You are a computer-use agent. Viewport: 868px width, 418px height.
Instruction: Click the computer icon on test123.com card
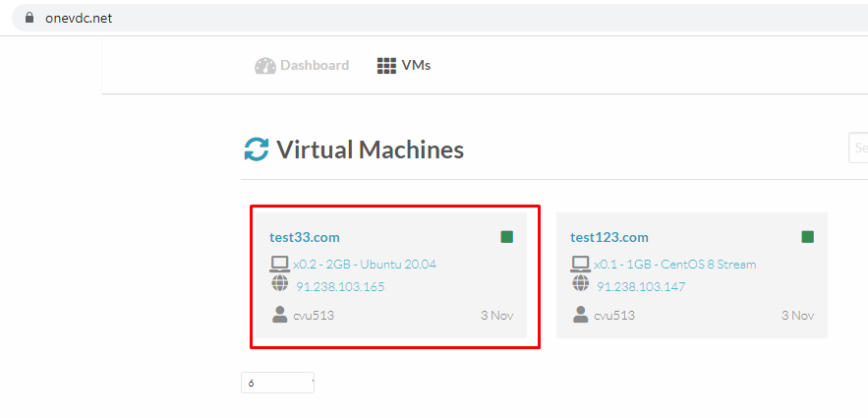tap(581, 265)
